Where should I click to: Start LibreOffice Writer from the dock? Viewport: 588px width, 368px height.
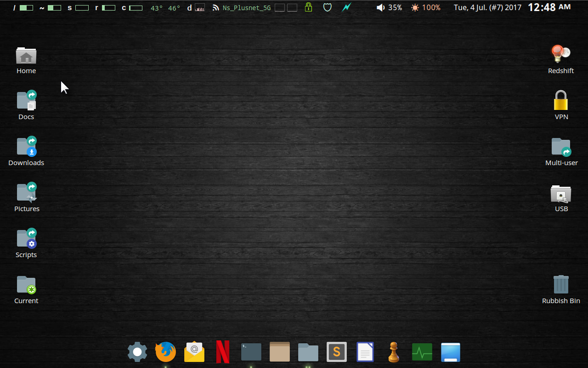coord(365,352)
